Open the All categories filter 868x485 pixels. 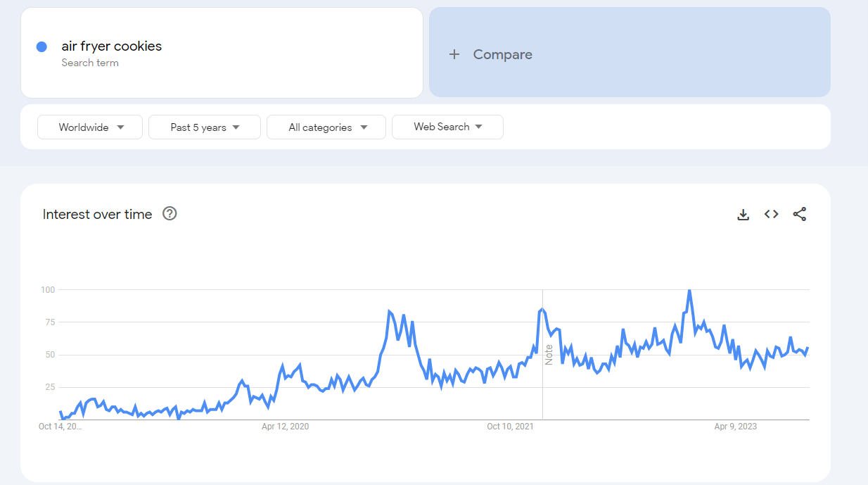pos(327,127)
